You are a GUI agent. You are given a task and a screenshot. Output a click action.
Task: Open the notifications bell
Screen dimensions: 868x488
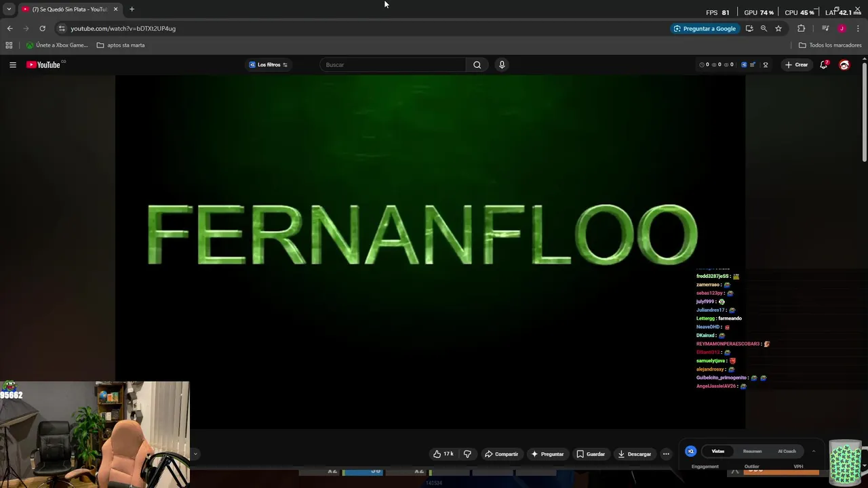click(x=824, y=64)
